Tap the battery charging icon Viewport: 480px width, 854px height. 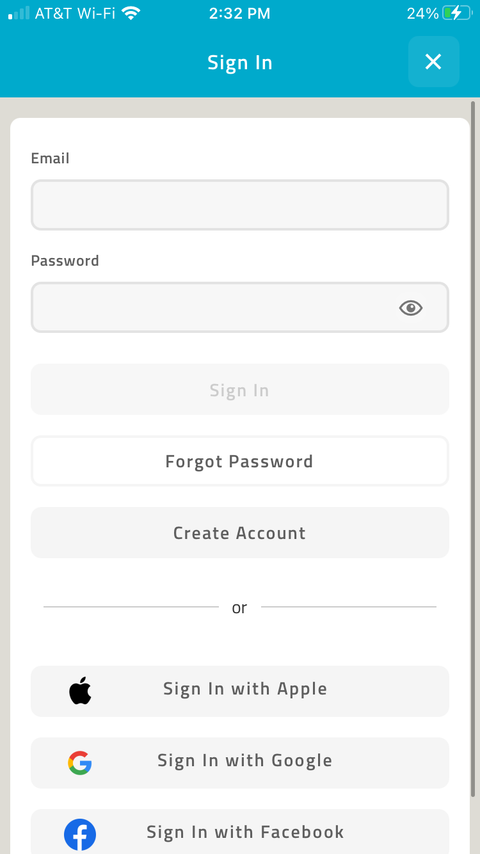[457, 13]
